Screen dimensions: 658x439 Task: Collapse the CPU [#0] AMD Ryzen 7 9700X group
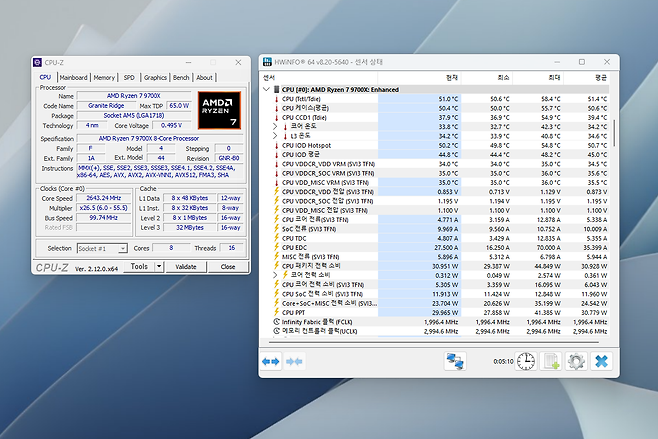coord(266,90)
